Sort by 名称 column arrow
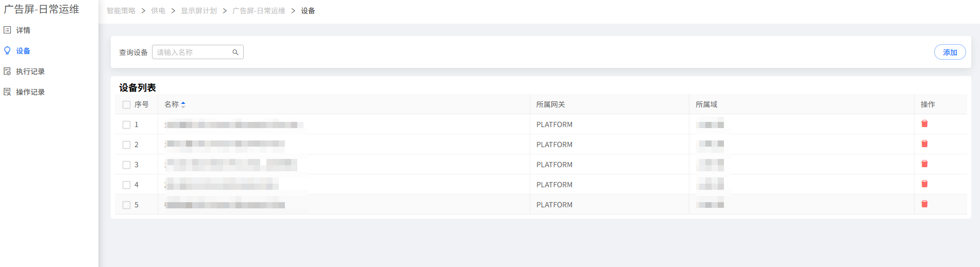980x267 pixels. (183, 104)
